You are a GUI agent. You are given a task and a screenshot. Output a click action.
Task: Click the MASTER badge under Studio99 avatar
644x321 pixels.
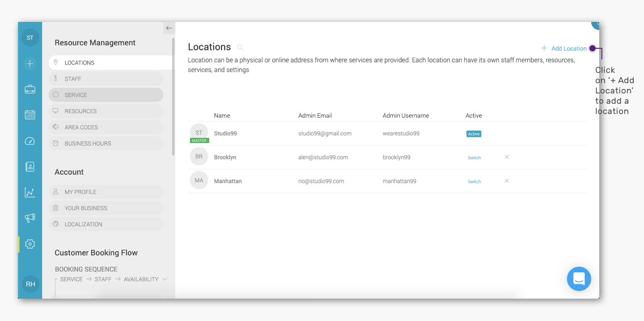click(x=199, y=140)
